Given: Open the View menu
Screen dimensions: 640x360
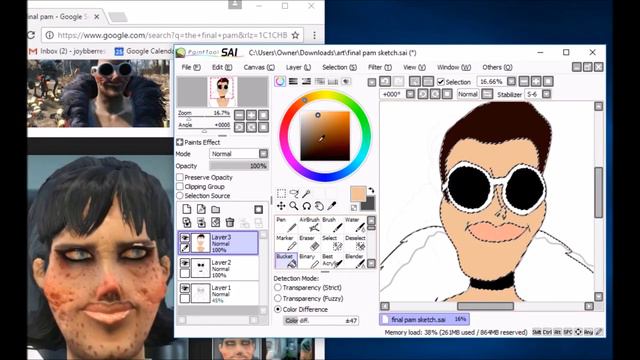Looking at the screenshot, I should pyautogui.click(x=414, y=67).
